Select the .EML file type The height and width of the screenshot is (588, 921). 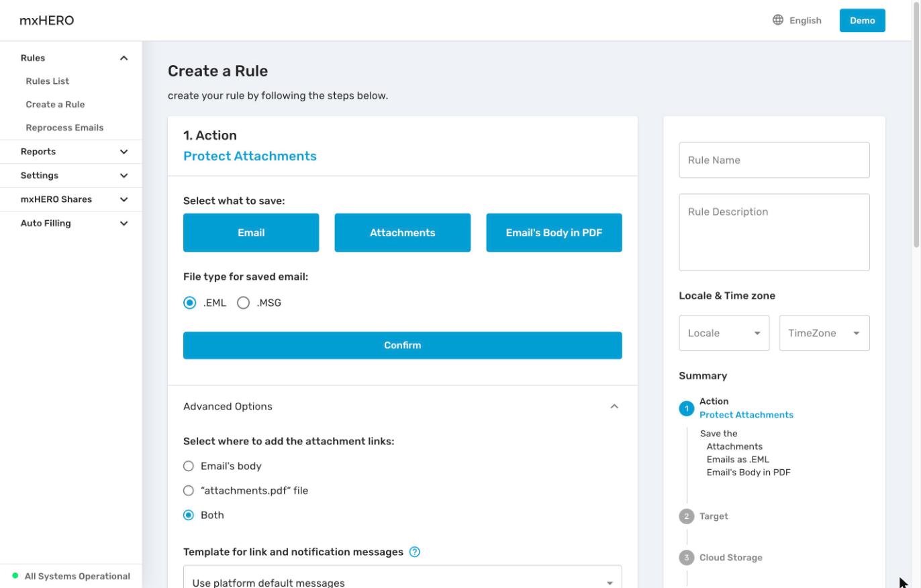[x=190, y=303]
